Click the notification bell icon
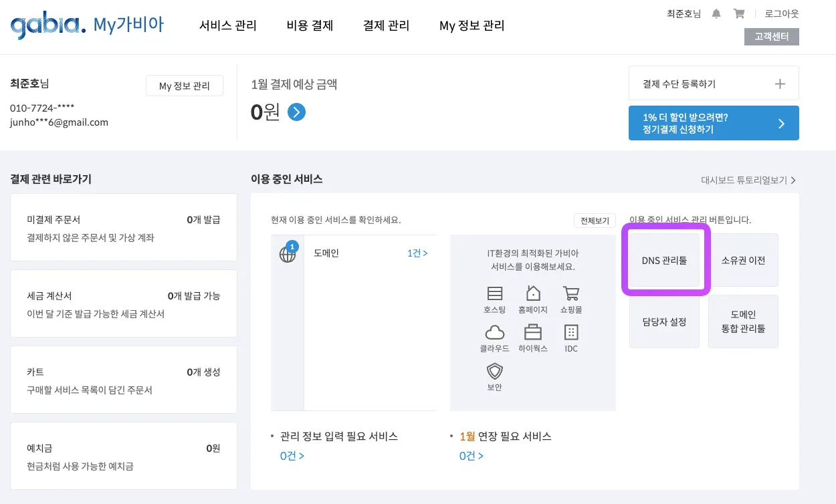Image resolution: width=836 pixels, height=504 pixels. coord(716,13)
